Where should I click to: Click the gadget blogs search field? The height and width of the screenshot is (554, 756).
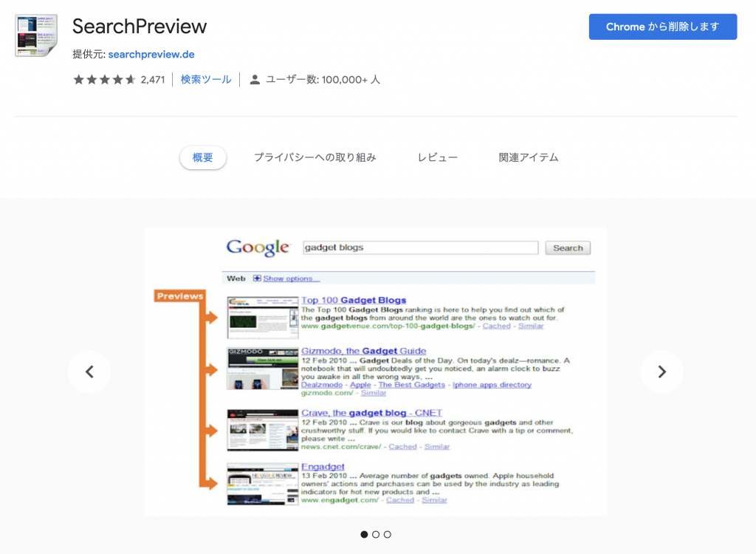[x=420, y=247]
